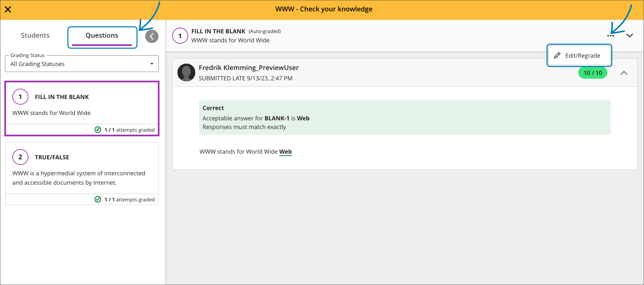Image resolution: width=644 pixels, height=285 pixels.
Task: Click the green check on Fill in the Blank card
Action: [x=98, y=130]
